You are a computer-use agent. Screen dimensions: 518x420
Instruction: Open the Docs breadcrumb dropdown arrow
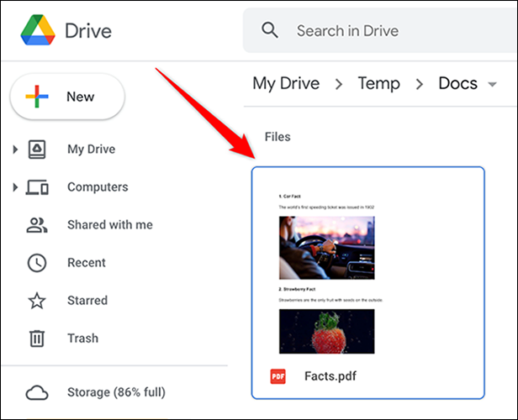491,84
